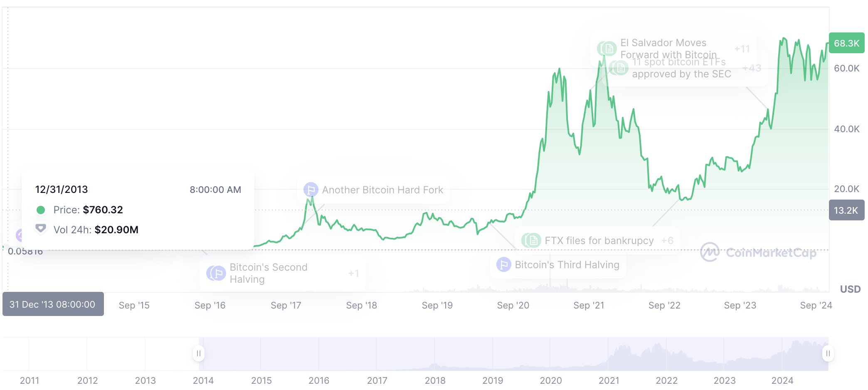Expand the +1 badge on Second Halving
This screenshot has height=390, width=868.
click(x=354, y=273)
